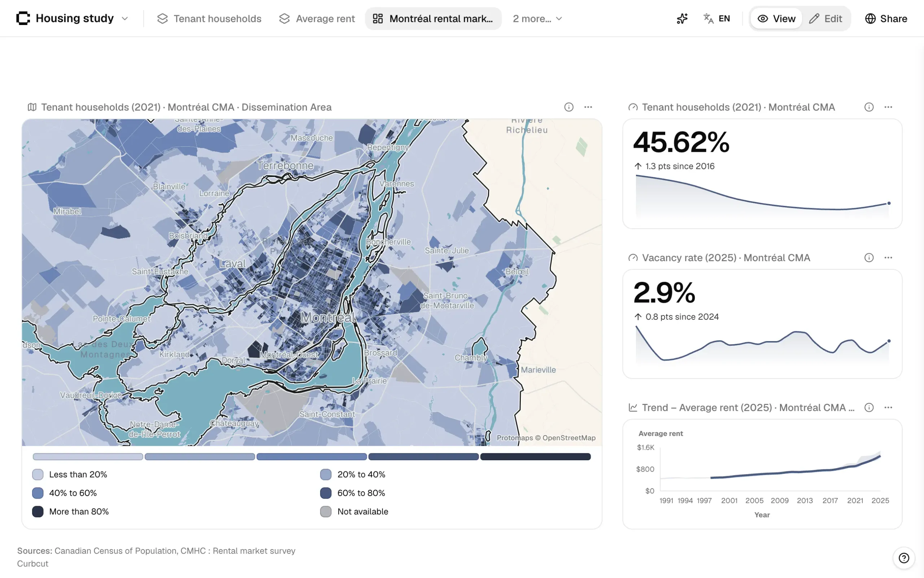Click the language translate icon

[708, 18]
